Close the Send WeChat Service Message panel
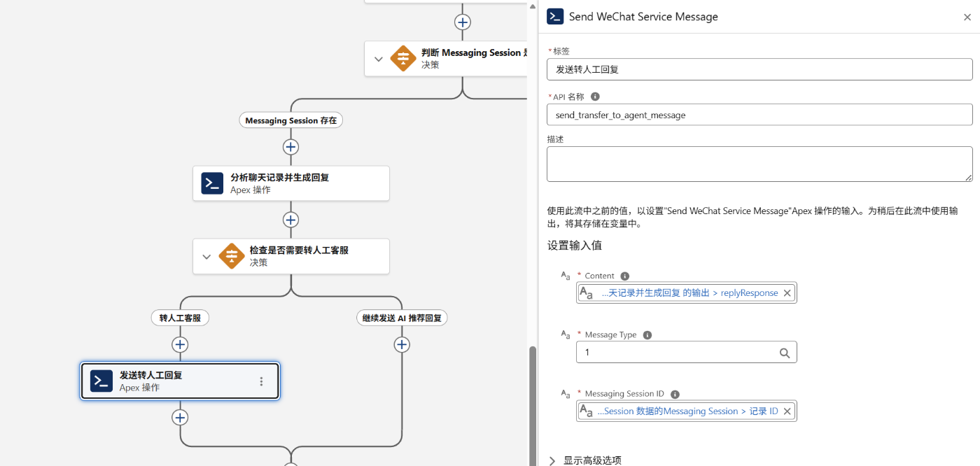Viewport: 980px width, 466px height. tap(967, 17)
